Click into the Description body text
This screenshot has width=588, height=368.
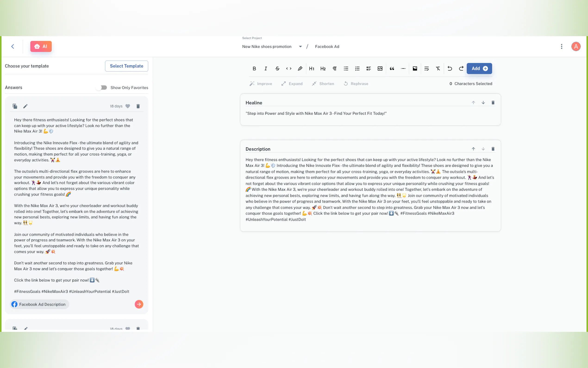point(370,190)
